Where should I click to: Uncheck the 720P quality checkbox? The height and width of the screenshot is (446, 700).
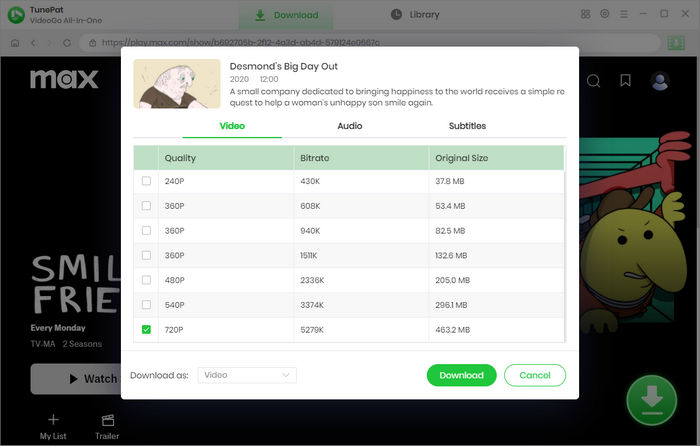click(147, 329)
